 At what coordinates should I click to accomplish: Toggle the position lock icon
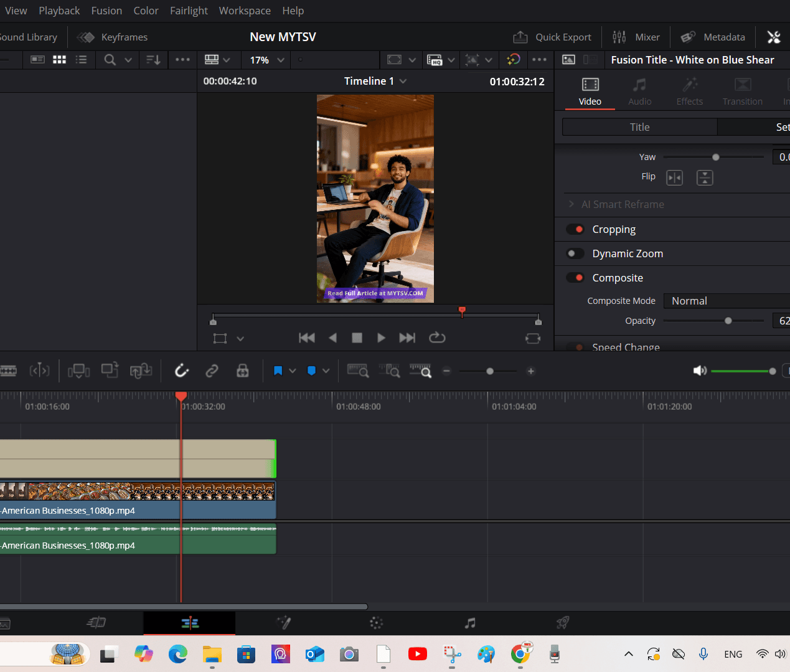(243, 371)
